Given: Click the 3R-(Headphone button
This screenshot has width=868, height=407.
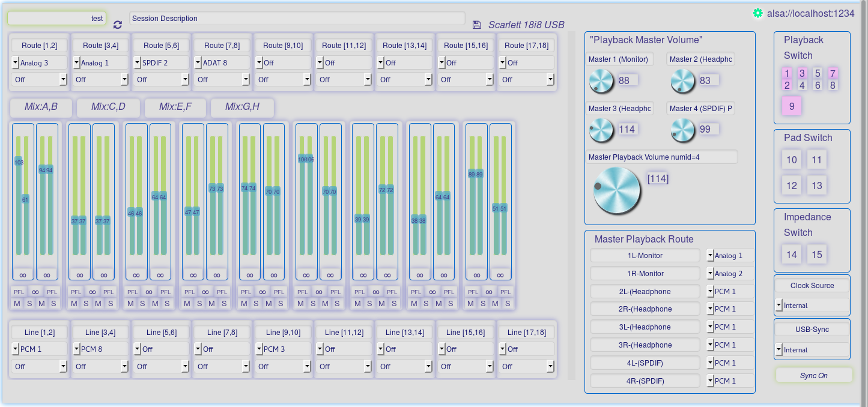Looking at the screenshot, I should point(645,345).
